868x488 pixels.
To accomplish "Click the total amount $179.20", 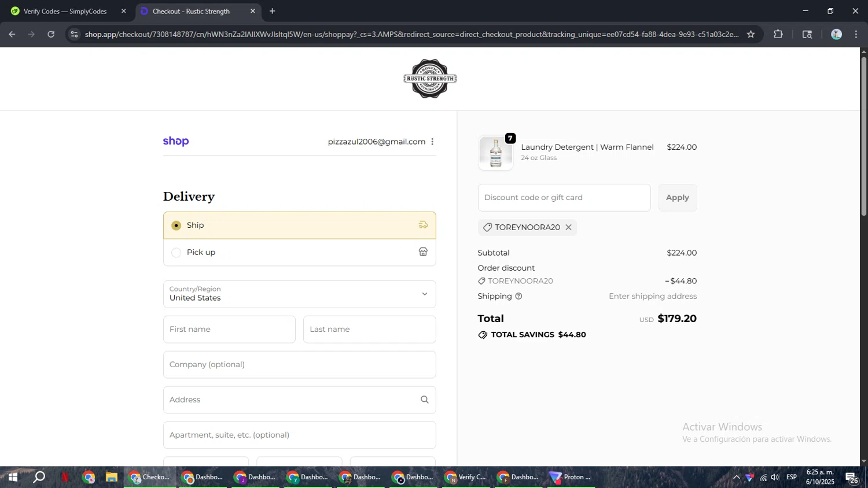I will point(677,319).
